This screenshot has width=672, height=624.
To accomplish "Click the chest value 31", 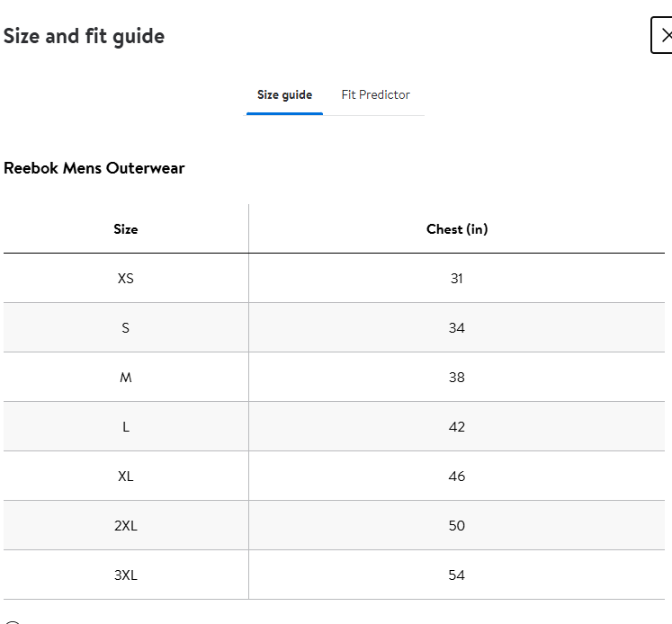I will click(x=457, y=279).
